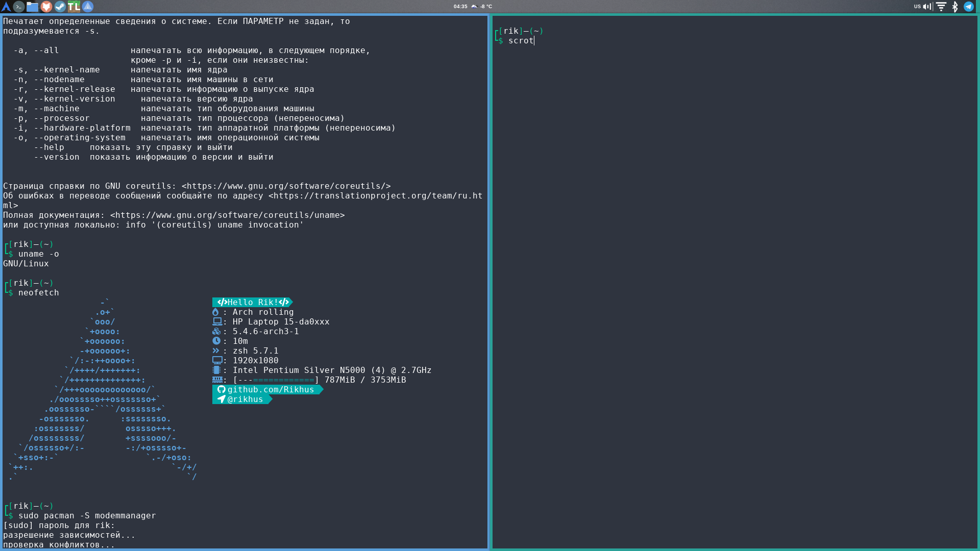980x551 pixels.
Task: Click the '--kernel-release' option text
Action: point(75,89)
